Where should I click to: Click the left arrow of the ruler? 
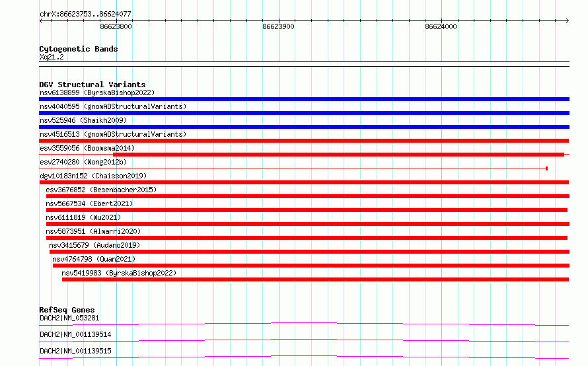(41, 20)
